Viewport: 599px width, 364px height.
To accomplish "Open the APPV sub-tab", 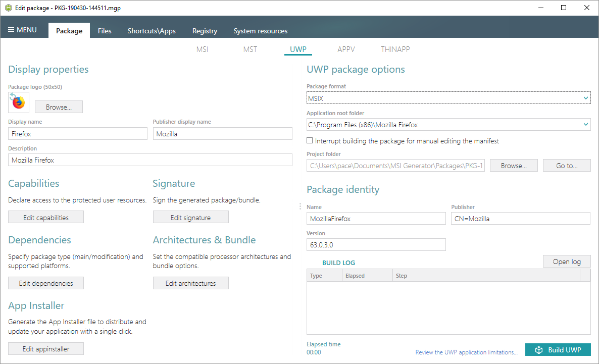I will [x=346, y=49].
